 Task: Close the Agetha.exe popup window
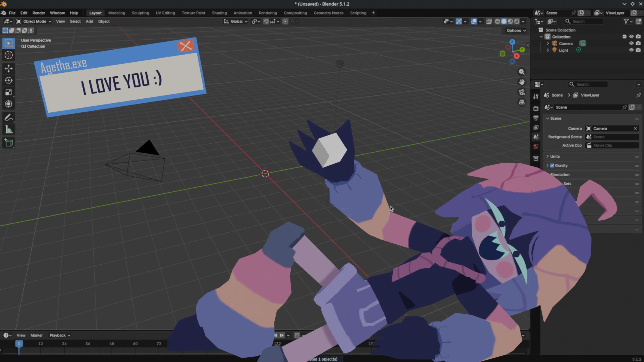coord(186,46)
